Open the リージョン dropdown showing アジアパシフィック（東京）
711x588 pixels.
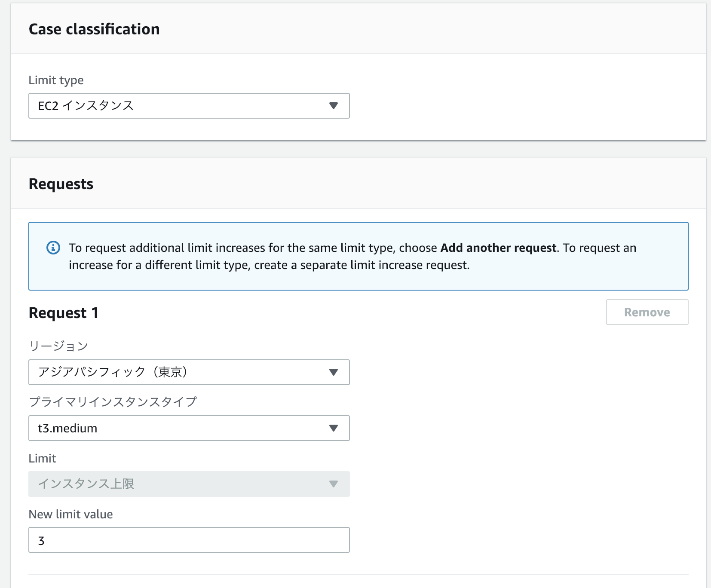189,372
